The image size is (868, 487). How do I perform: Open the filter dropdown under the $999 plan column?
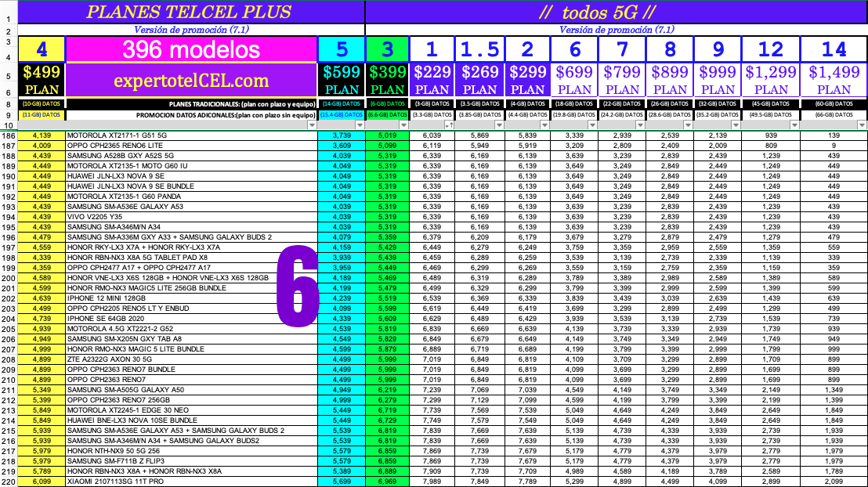coord(736,125)
